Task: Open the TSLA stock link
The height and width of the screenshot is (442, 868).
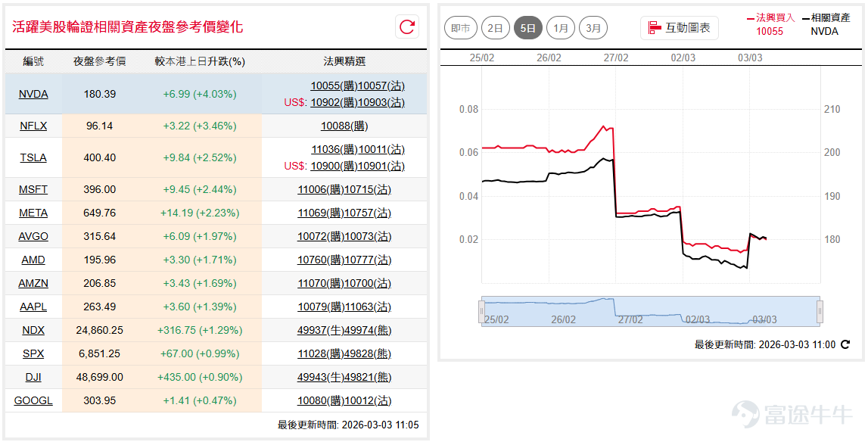Action: [x=33, y=157]
